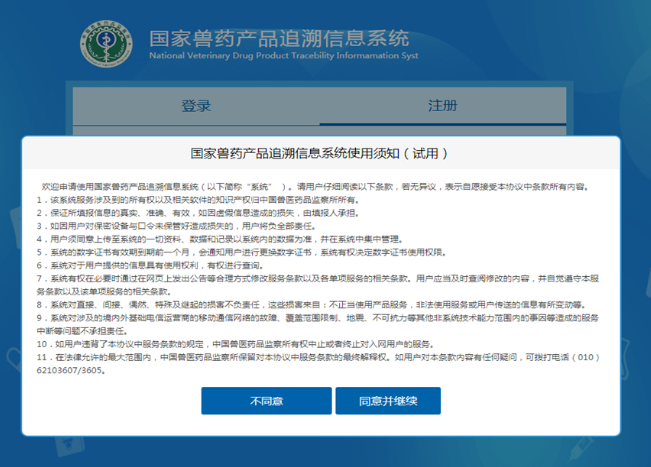Click clause 3 about 保密设备与口令
This screenshot has height=467, width=651.
176,226
